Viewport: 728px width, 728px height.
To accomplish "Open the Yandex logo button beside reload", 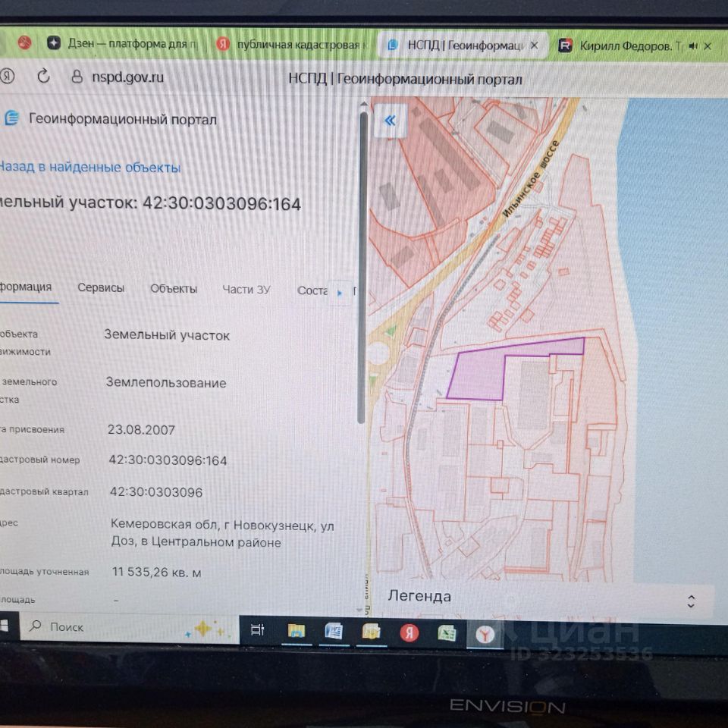I will [x=7, y=76].
